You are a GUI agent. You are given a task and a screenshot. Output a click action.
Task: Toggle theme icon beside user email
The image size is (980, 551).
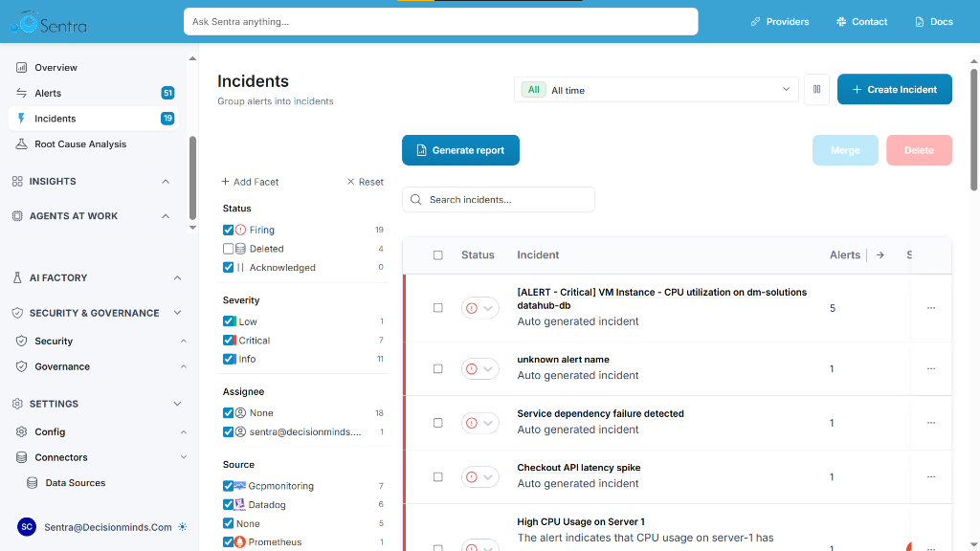click(x=183, y=527)
